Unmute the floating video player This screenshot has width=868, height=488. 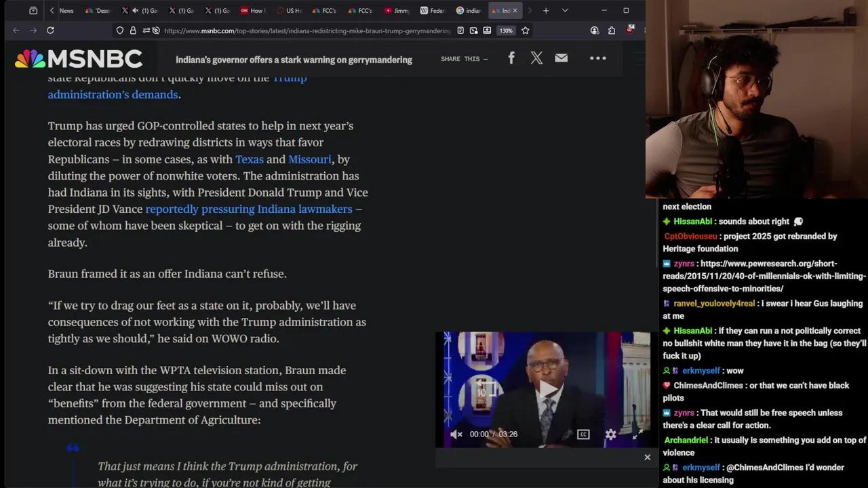pyautogui.click(x=456, y=434)
